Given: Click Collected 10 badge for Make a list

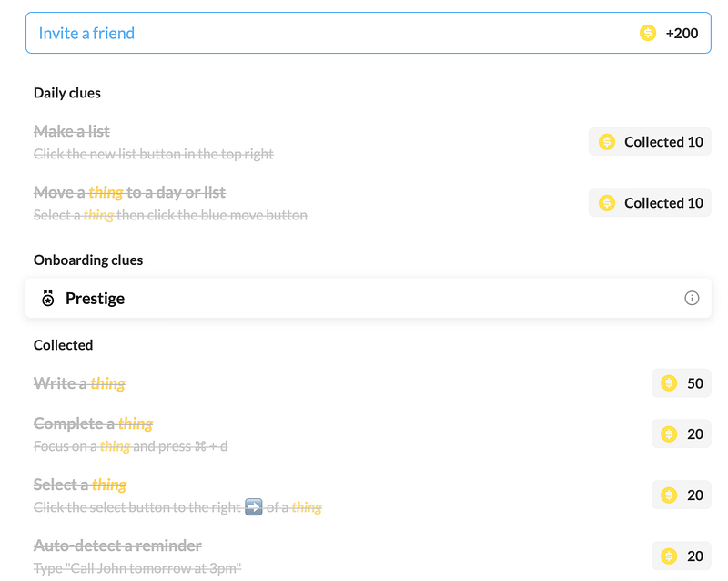Looking at the screenshot, I should [650, 142].
